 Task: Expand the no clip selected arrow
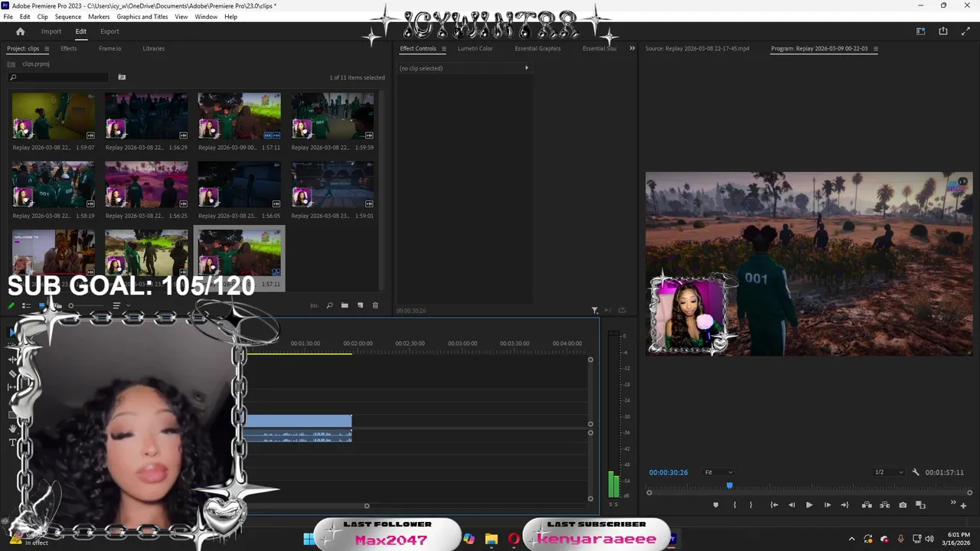point(526,68)
